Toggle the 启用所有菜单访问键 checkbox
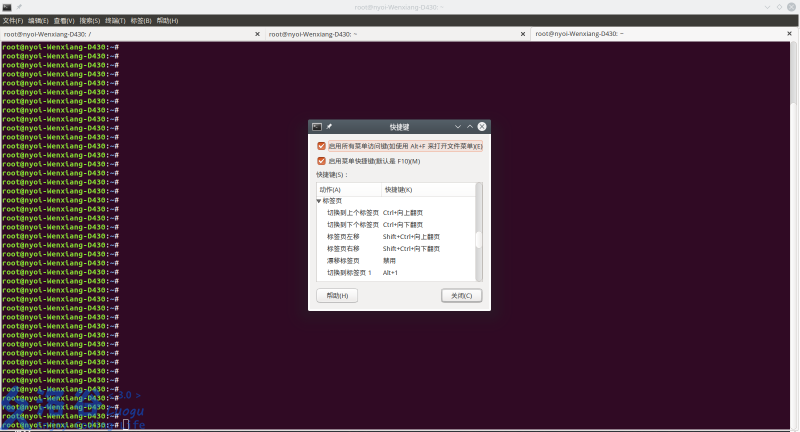 point(321,146)
